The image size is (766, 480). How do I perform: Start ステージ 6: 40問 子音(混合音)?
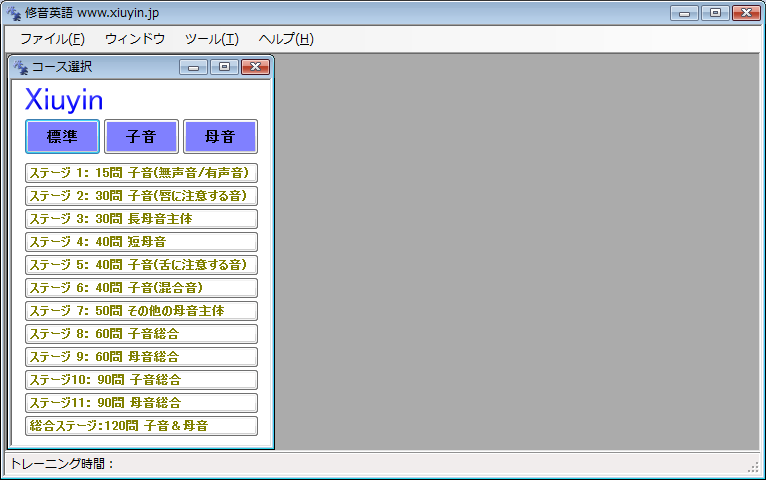click(x=141, y=288)
